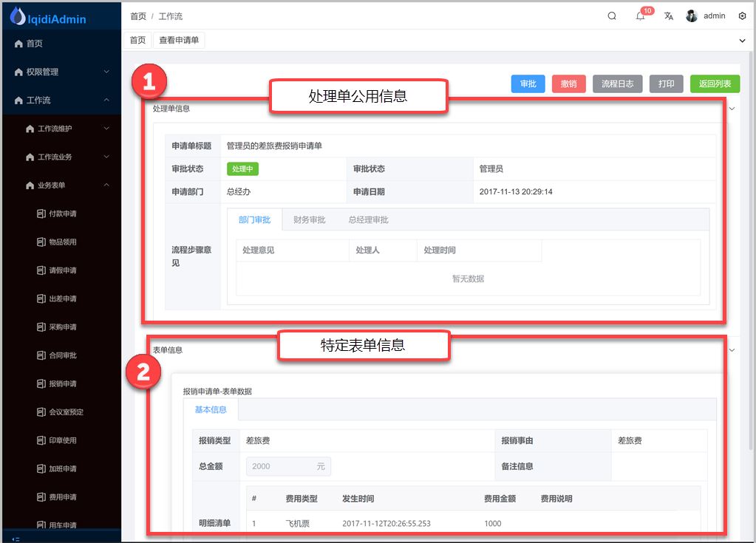Open the 出差申请 sidebar entry
756x543 pixels.
[x=63, y=298]
